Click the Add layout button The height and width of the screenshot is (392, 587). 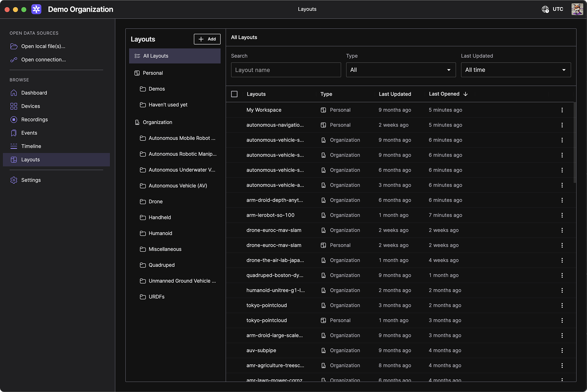click(x=207, y=39)
